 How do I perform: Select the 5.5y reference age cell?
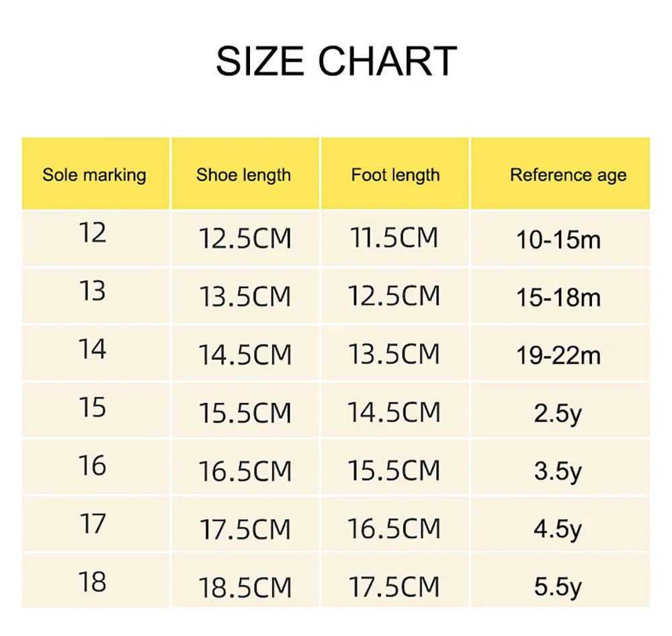click(x=558, y=587)
